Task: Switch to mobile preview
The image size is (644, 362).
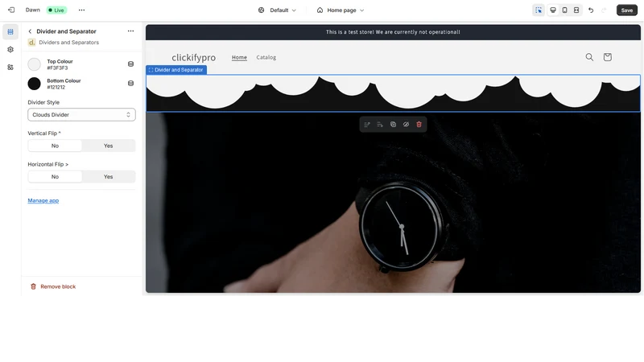Action: [565, 10]
